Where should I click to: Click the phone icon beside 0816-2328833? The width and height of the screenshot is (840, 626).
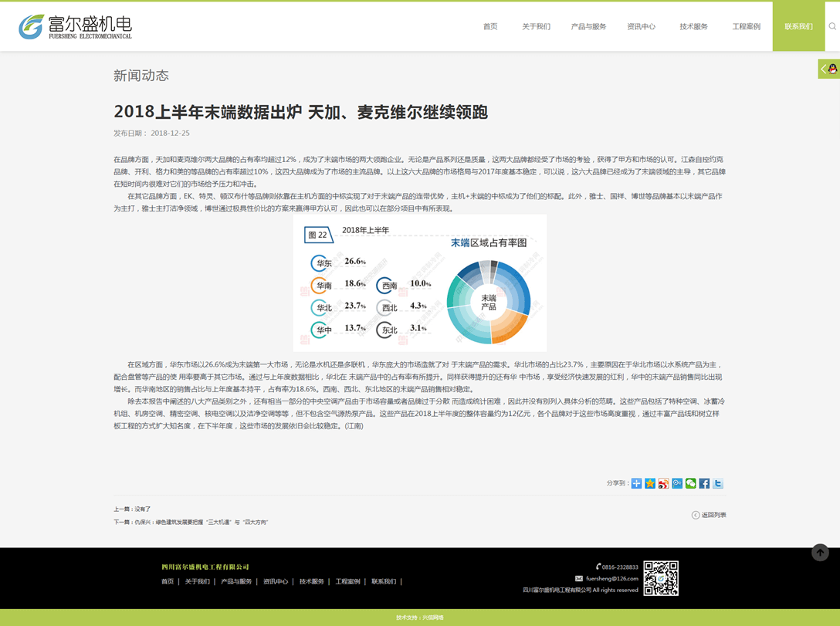click(x=598, y=567)
